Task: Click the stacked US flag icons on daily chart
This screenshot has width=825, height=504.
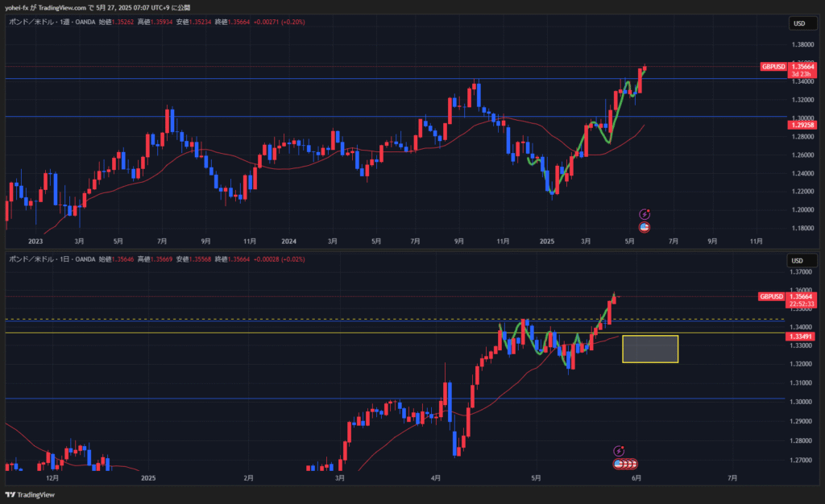Action: [x=625, y=464]
